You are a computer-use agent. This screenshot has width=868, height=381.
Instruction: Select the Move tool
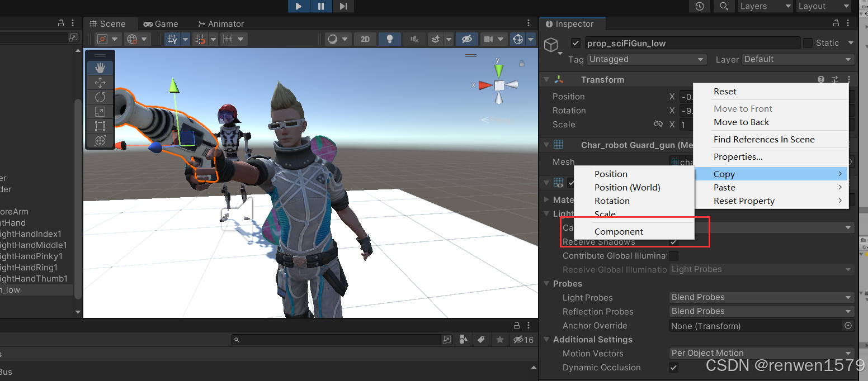tap(100, 83)
